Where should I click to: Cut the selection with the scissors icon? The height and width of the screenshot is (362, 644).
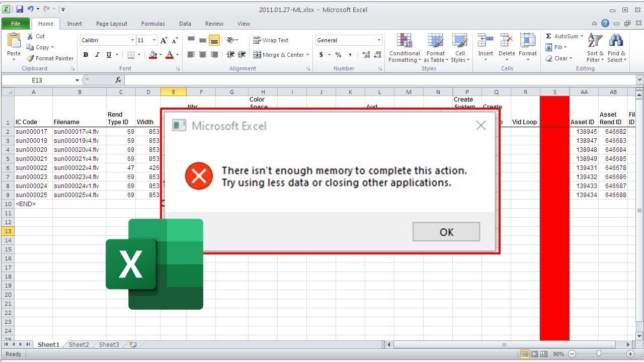(x=30, y=36)
